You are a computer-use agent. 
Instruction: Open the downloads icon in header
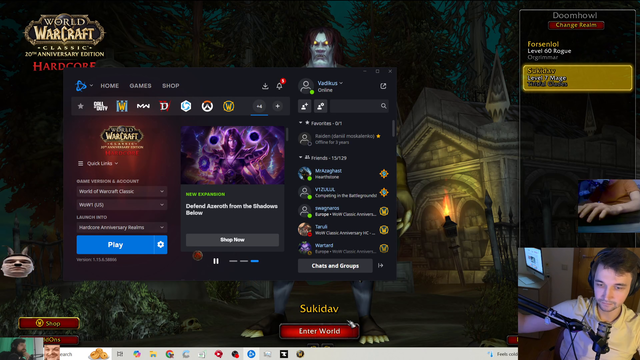[265, 86]
